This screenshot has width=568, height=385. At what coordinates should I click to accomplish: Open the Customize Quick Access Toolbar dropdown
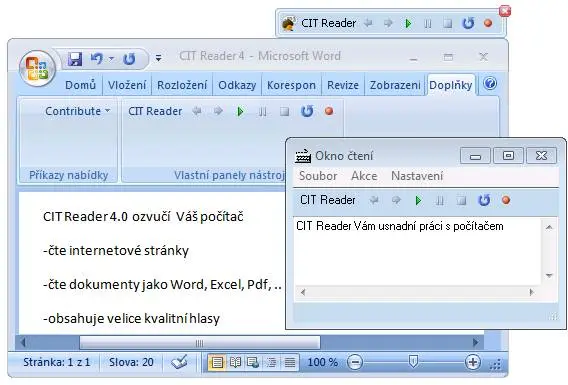tap(158, 58)
